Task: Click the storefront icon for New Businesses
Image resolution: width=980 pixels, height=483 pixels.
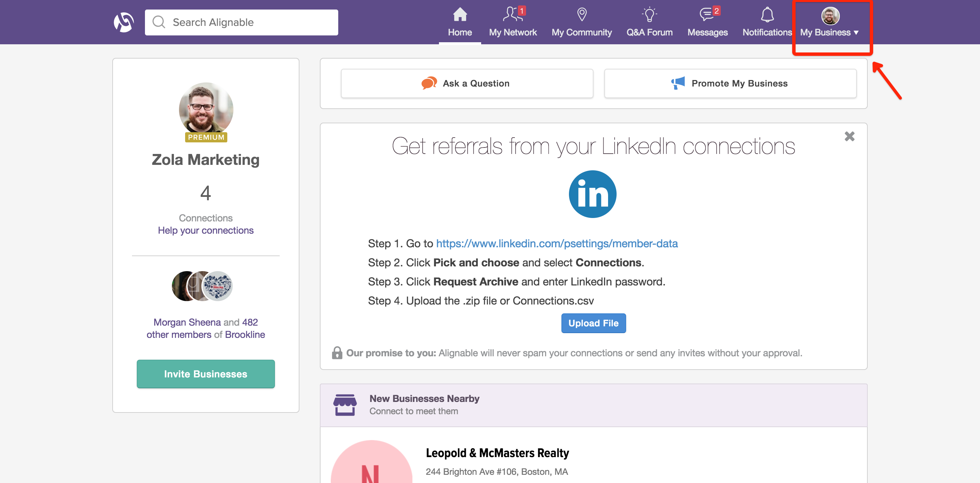Action: point(345,405)
